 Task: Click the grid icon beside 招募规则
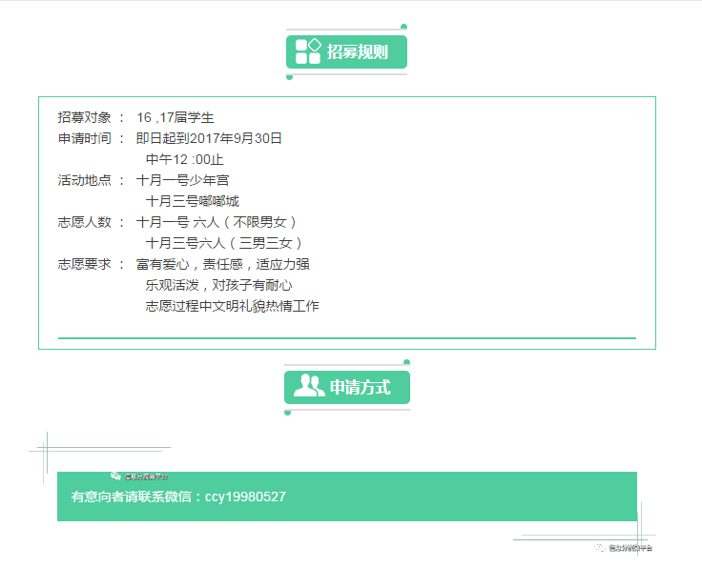pyautogui.click(x=307, y=51)
